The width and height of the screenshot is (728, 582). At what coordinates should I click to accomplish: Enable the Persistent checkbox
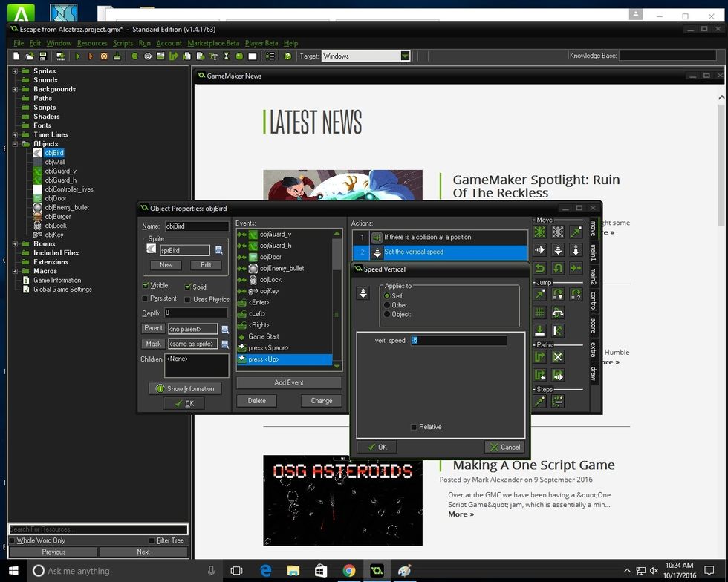pos(145,298)
